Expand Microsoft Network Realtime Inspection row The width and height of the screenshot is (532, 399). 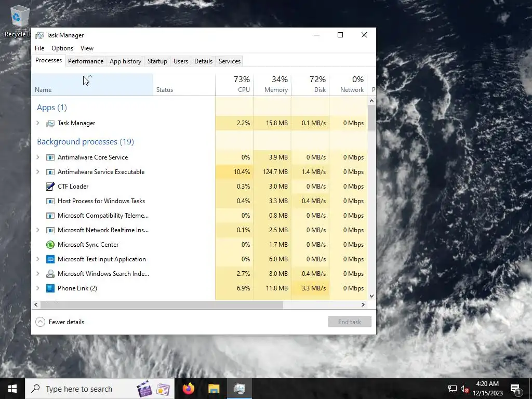(37, 230)
